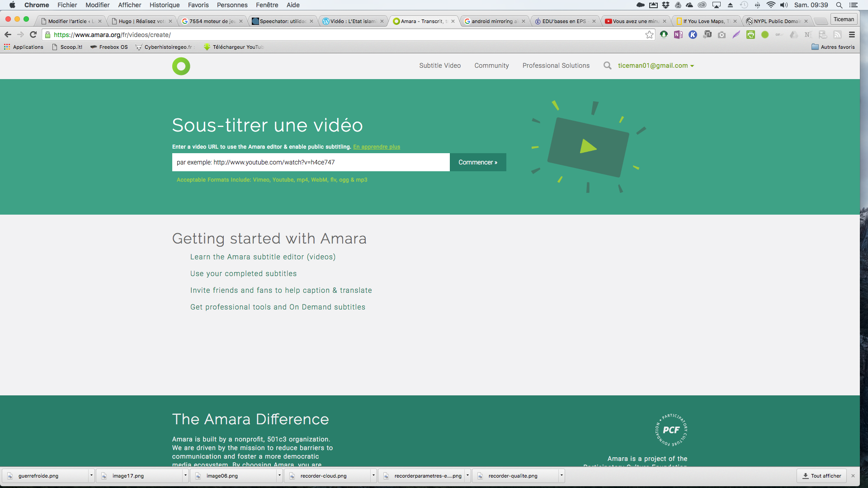Open the Chrome hamburger menu
The image size is (868, 488).
[x=852, y=34]
